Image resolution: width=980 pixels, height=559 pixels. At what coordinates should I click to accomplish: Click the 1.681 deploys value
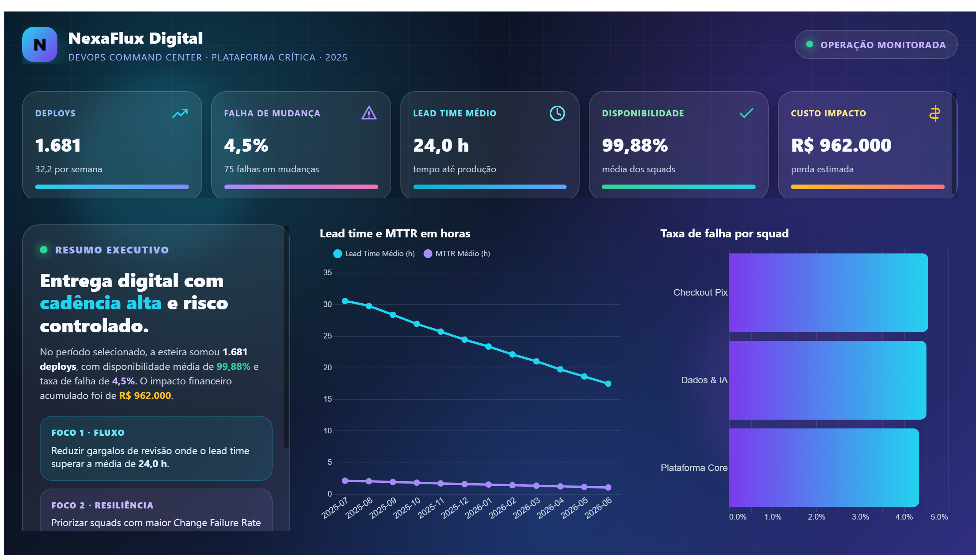[58, 145]
